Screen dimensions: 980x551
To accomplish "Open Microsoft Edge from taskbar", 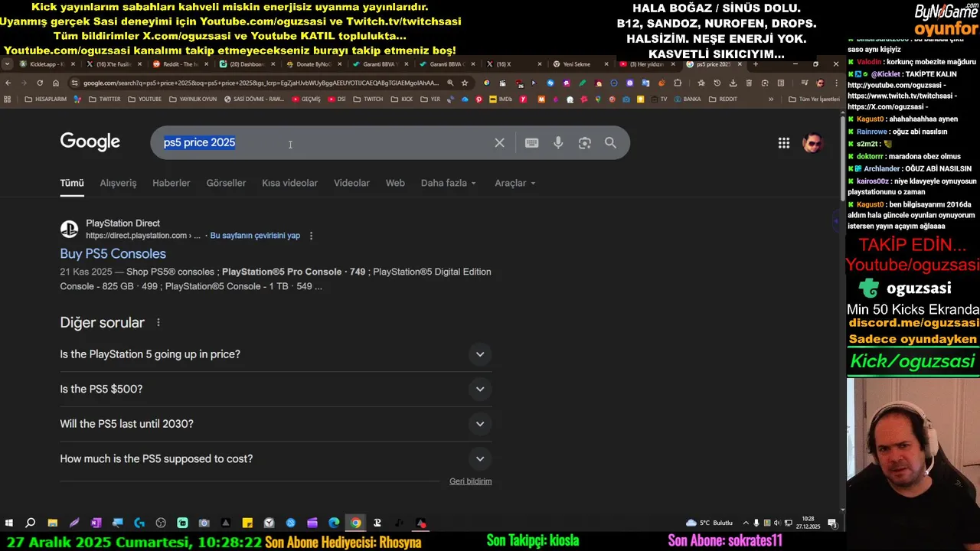I will (x=334, y=523).
